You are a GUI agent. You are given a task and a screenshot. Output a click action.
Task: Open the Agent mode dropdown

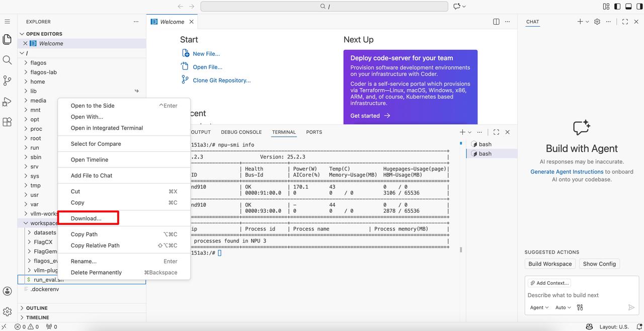pos(539,307)
